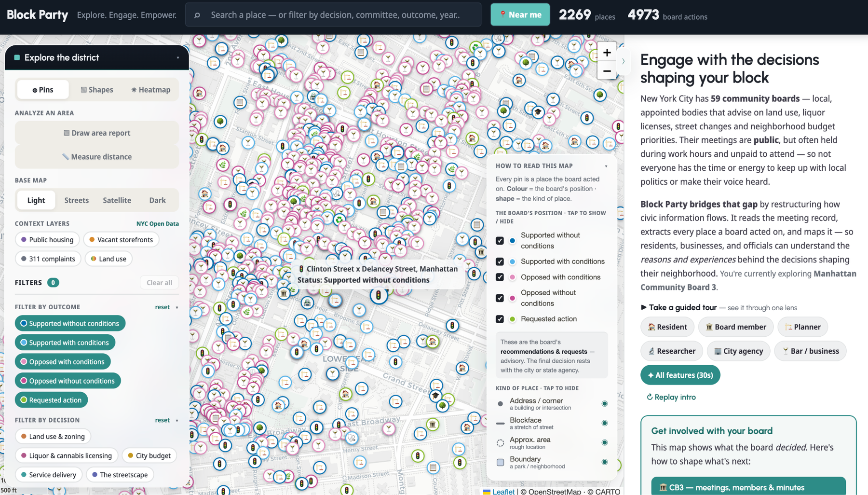The height and width of the screenshot is (495, 868).
Task: Uncheck Supported without conditions in legend
Action: 500,240
